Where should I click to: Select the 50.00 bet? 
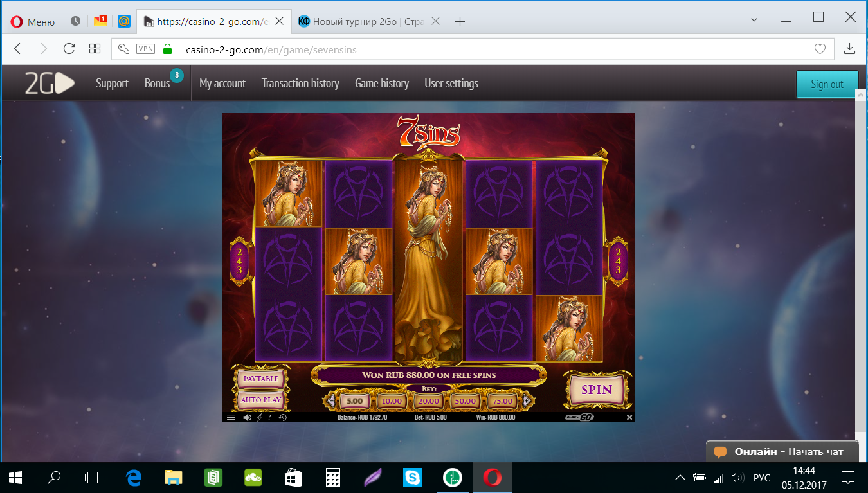[x=466, y=401]
